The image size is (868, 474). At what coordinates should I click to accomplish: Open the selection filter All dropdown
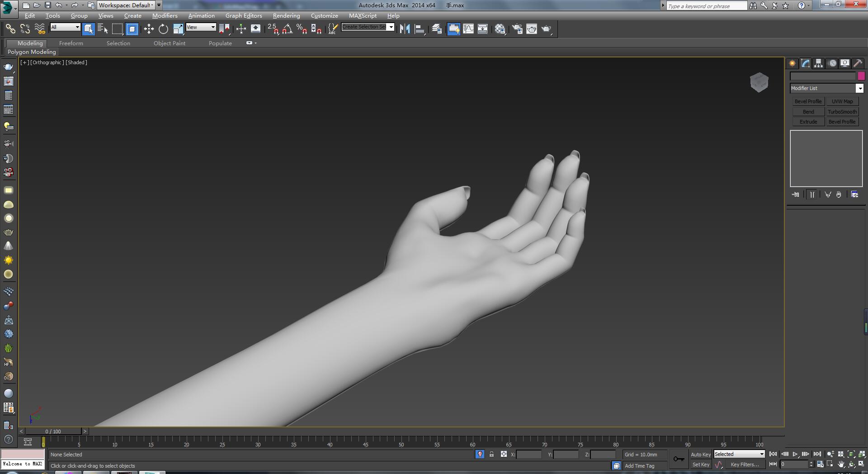tap(65, 27)
